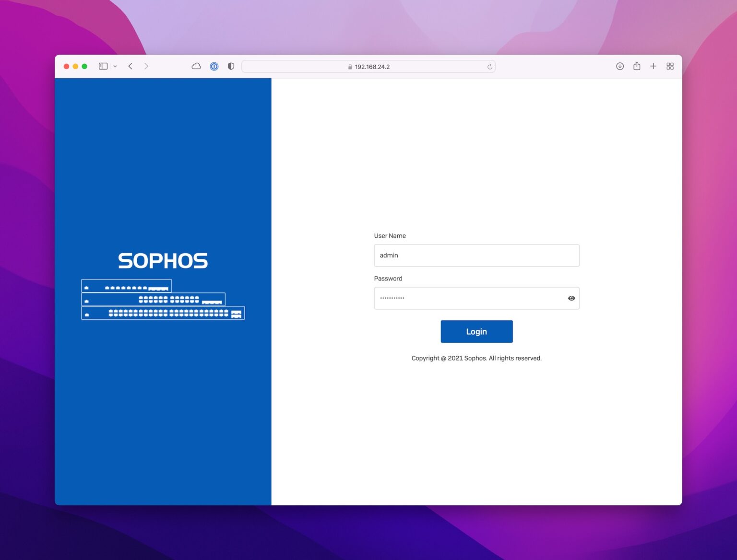Show the hidden password with the eye toggle
Viewport: 737px width, 560px height.
click(571, 298)
